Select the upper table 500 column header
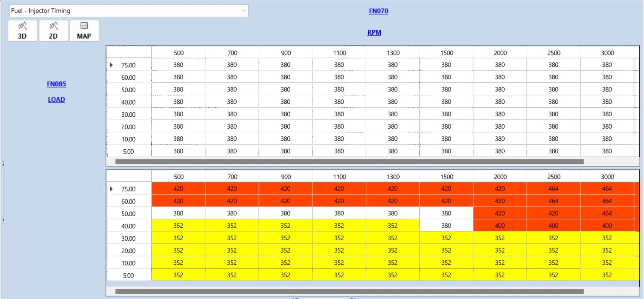The height and width of the screenshot is (299, 644). (178, 53)
